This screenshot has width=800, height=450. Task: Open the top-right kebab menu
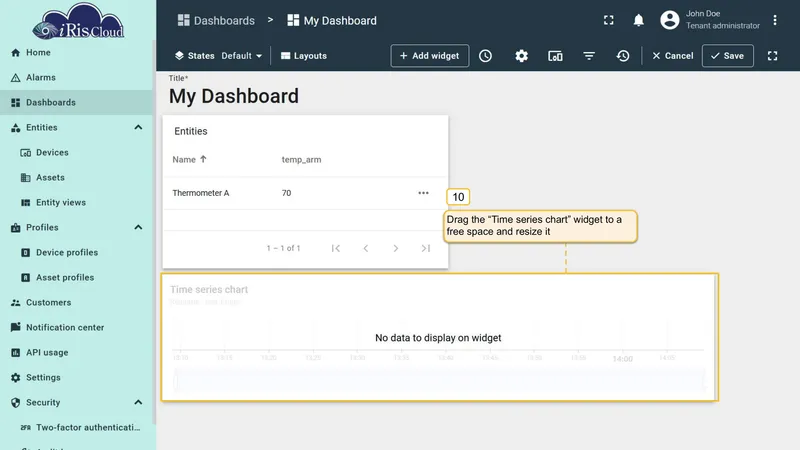pos(774,20)
